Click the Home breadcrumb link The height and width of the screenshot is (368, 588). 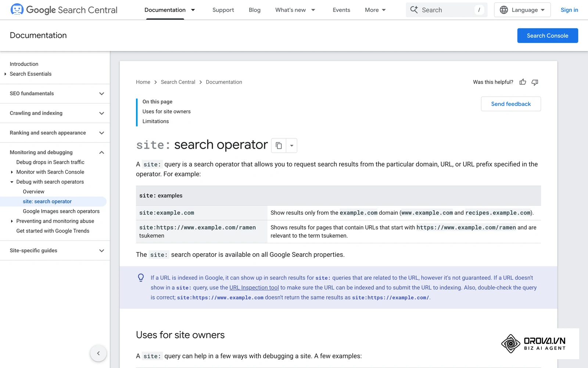(143, 82)
